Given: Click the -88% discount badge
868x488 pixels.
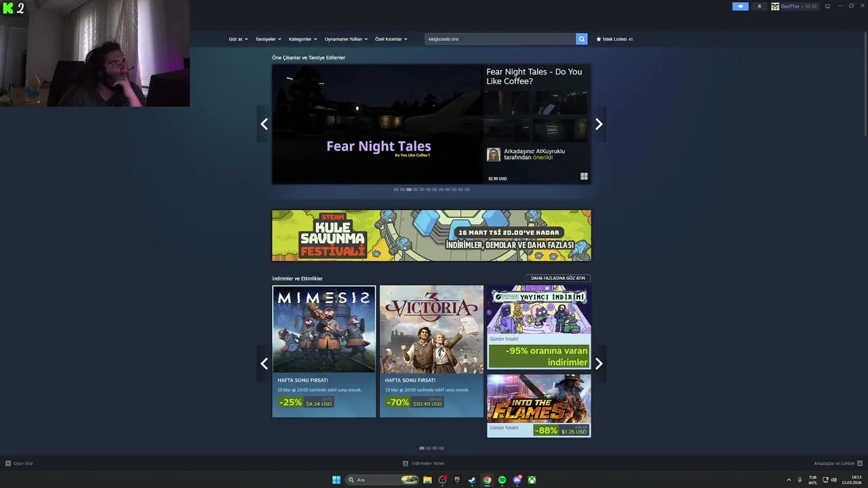Looking at the screenshot, I should [x=546, y=430].
